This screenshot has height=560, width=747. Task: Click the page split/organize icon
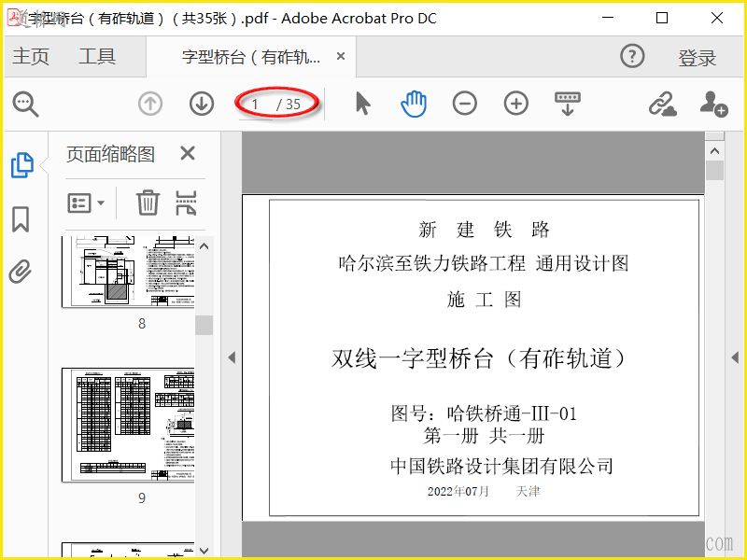point(186,203)
